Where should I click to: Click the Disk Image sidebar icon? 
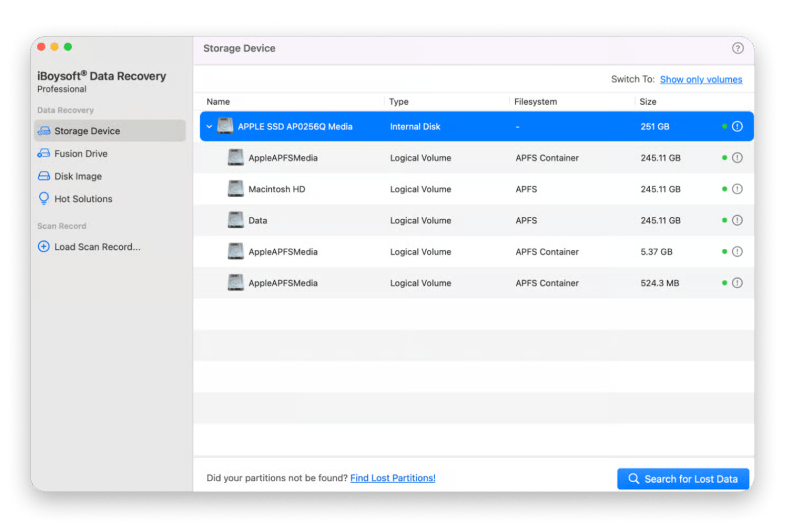(44, 176)
